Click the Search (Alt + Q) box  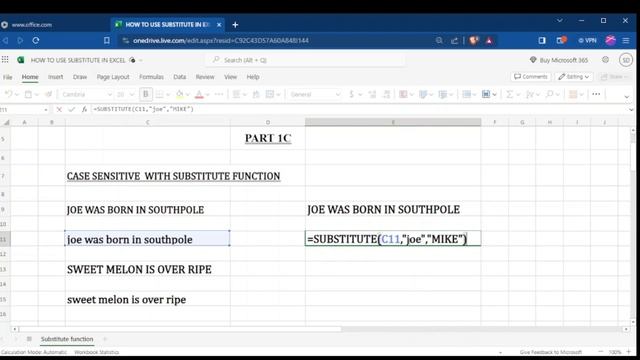[x=304, y=60]
